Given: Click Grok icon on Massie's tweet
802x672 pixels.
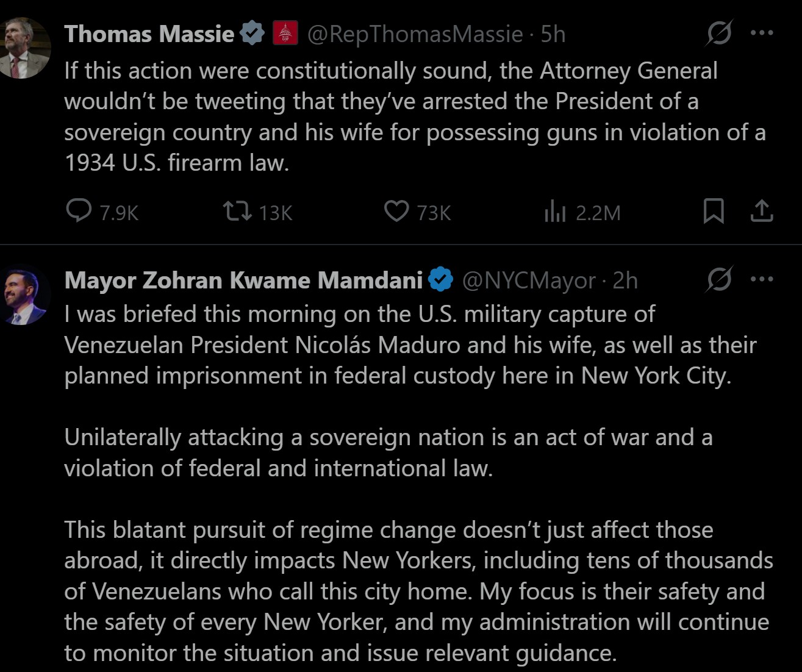Looking at the screenshot, I should (x=719, y=34).
